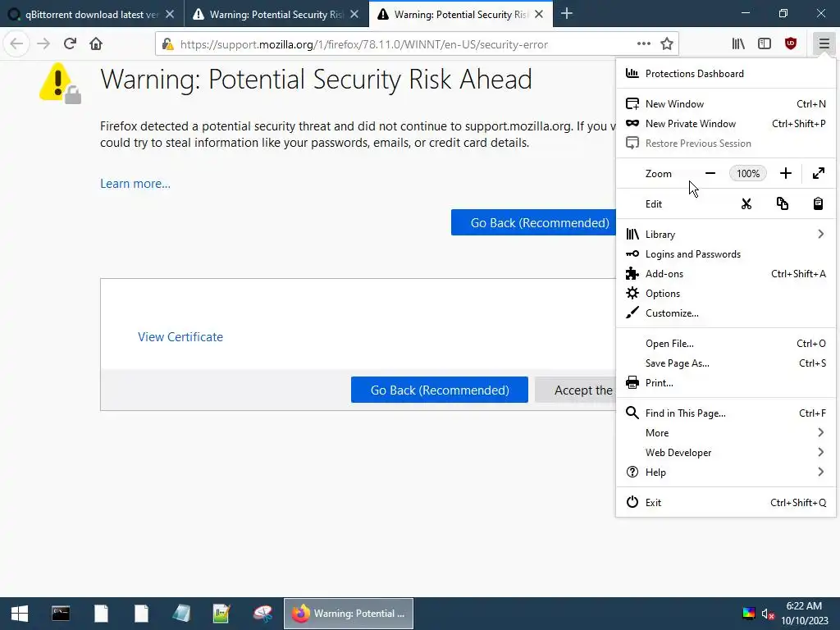Close the hamburger application menu
Viewport: 840px width, 630px height.
824,44
